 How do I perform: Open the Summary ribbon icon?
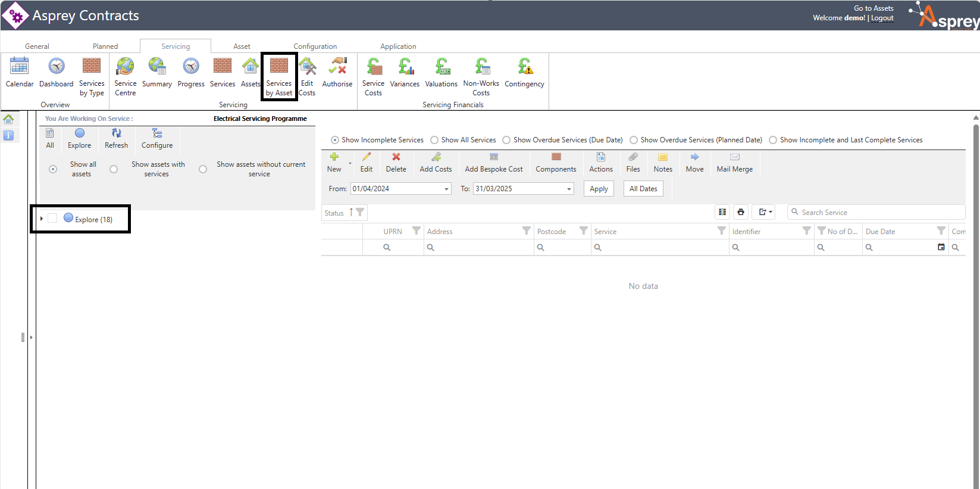pos(157,72)
